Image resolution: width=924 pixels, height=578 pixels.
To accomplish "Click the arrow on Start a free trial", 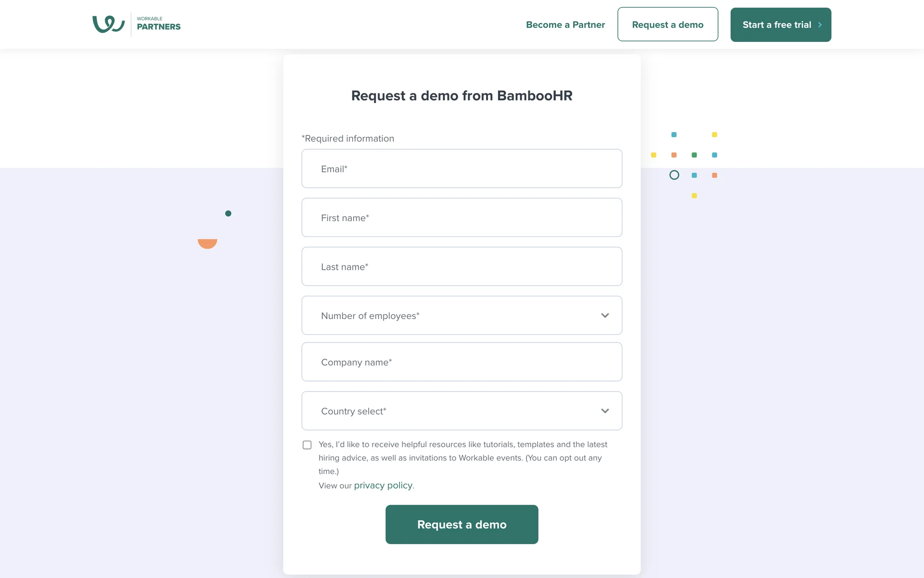I will click(820, 25).
